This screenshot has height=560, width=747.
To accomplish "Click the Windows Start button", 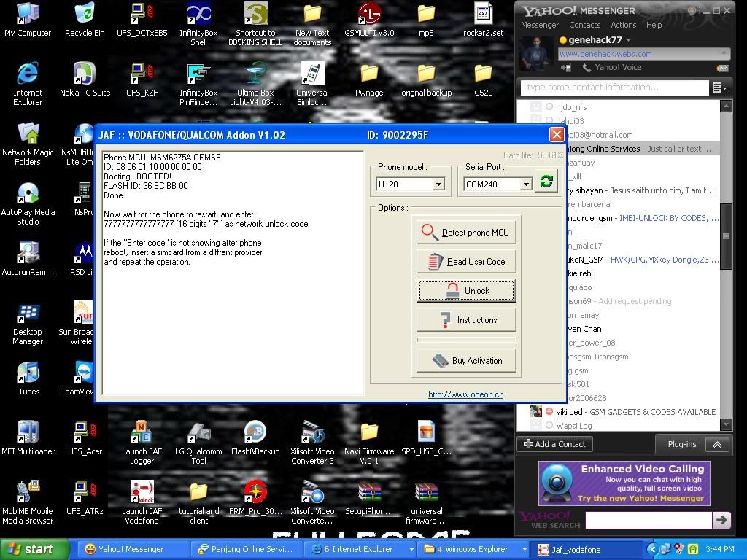I will 35,550.
